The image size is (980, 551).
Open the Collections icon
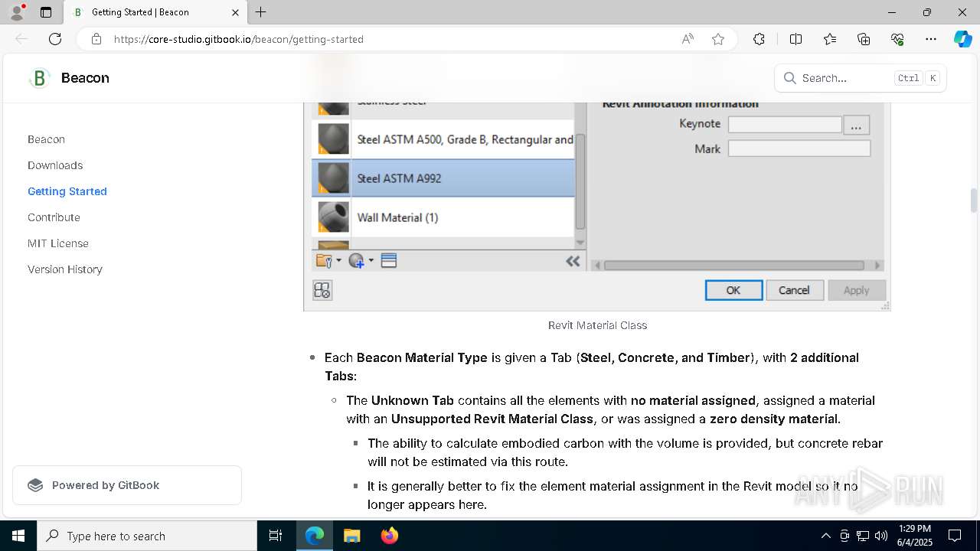864,39
